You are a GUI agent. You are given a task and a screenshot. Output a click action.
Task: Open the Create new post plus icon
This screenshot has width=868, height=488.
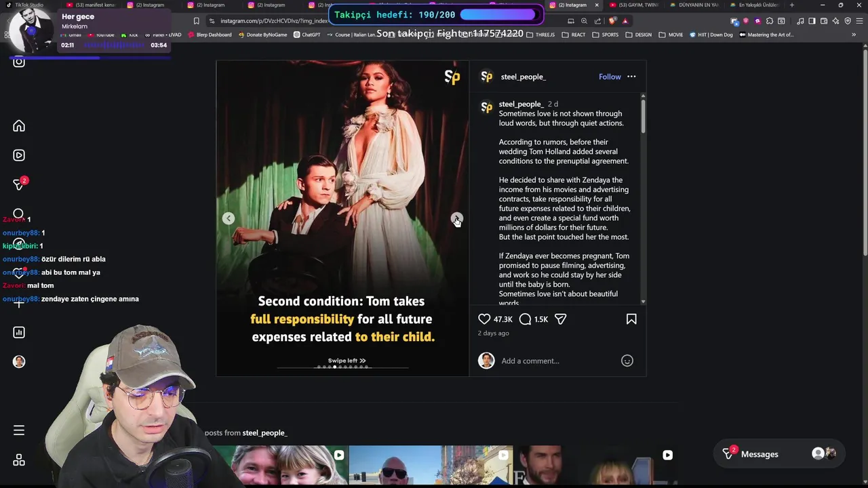click(x=19, y=303)
